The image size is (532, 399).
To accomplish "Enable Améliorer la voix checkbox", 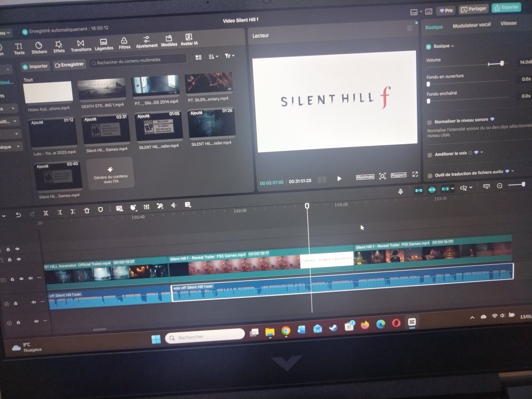I will pos(430,155).
